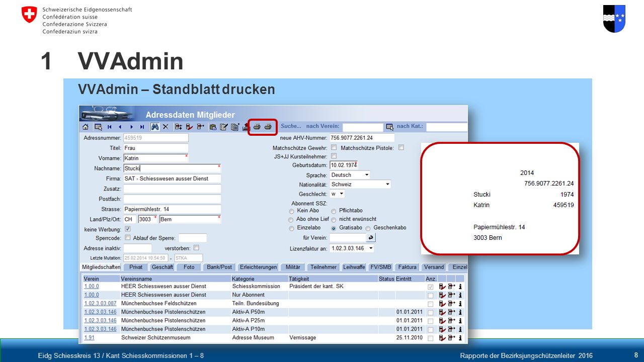Expand the Lizenzfaktura an dropdown

tap(352, 248)
